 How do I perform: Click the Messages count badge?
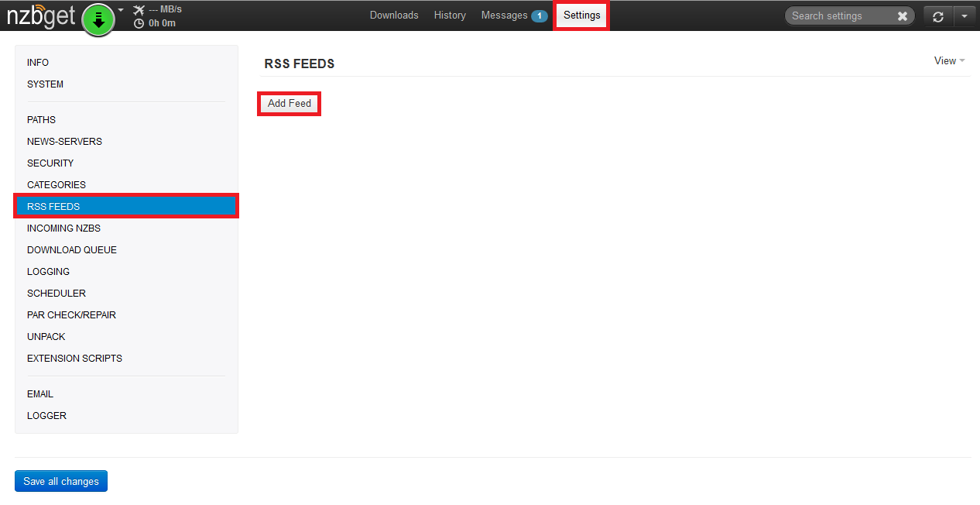pos(539,15)
